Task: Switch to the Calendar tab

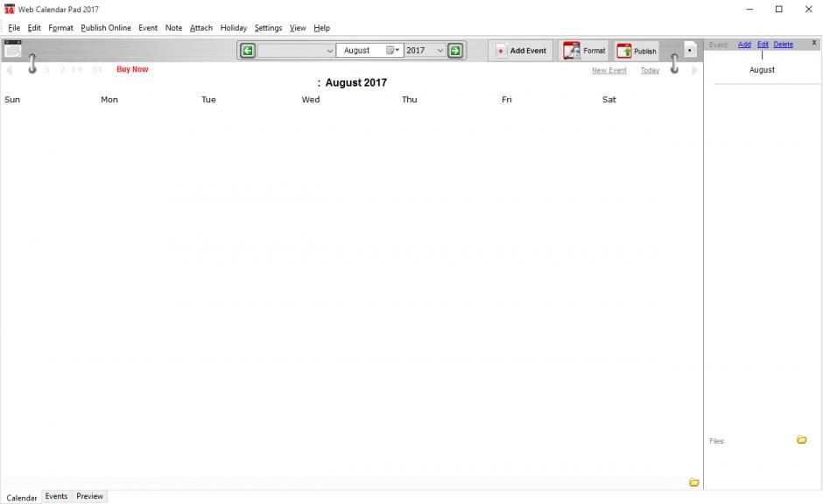Action: (22, 498)
